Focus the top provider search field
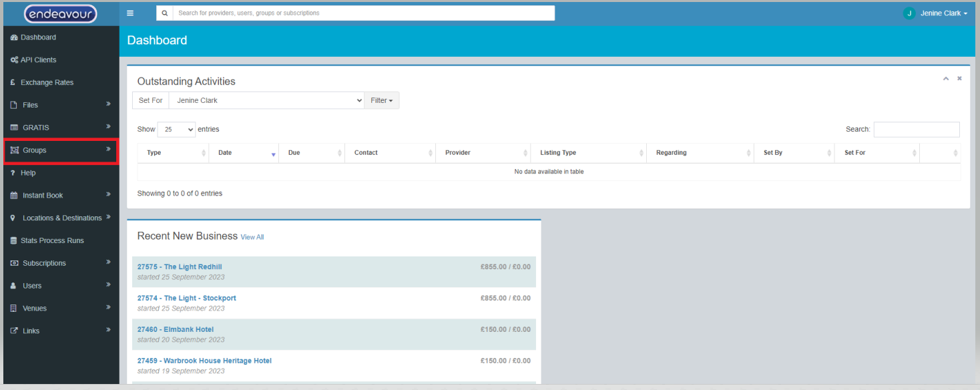Image resolution: width=980 pixels, height=390 pixels. [364, 13]
